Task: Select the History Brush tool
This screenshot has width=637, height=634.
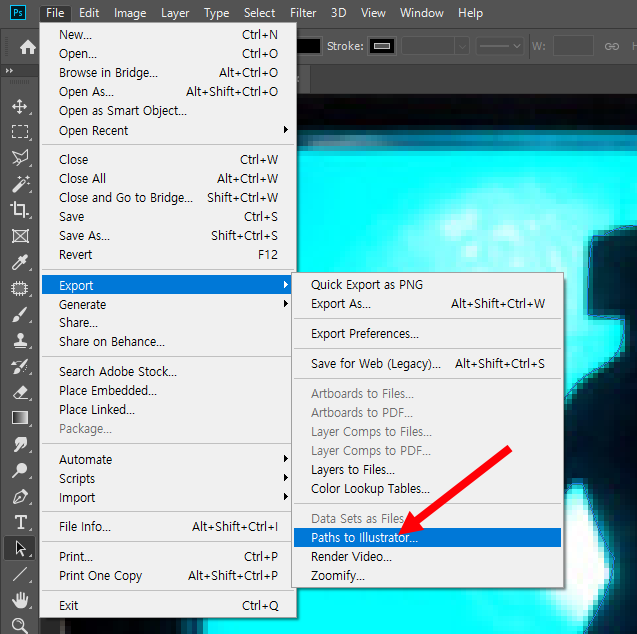Action: point(20,366)
